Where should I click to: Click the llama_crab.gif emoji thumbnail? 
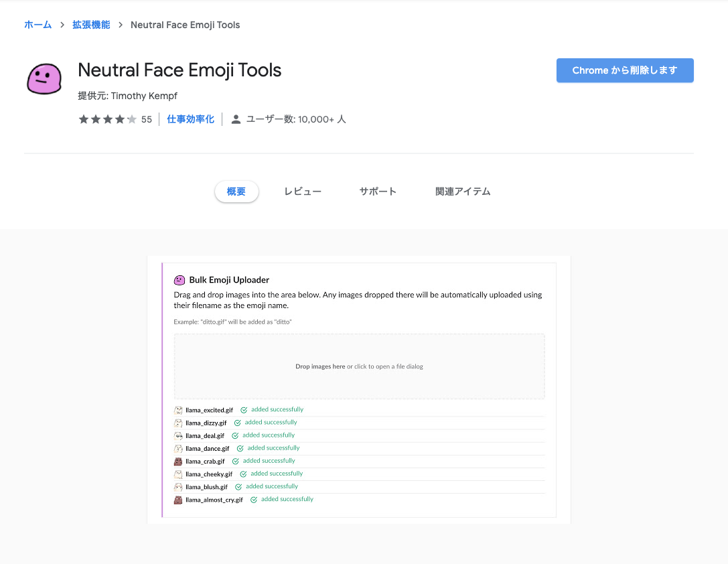click(x=178, y=462)
